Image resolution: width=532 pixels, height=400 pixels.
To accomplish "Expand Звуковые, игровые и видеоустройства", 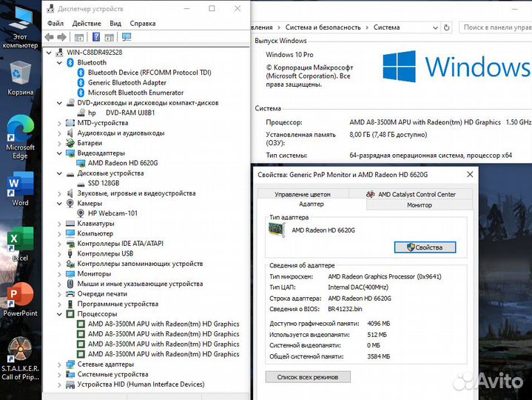I will tap(59, 193).
